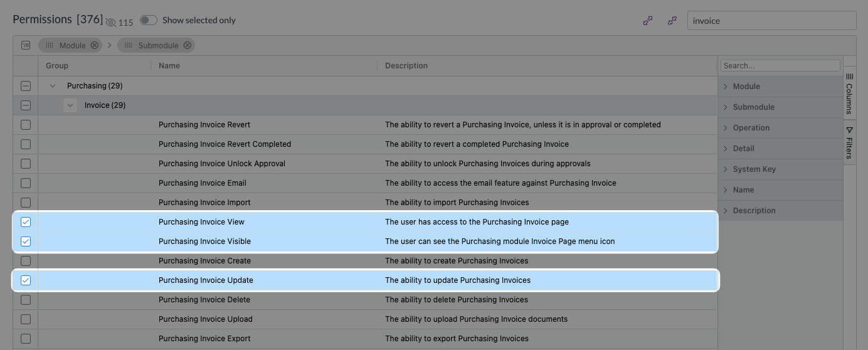
Task: Tick the Purchasing Invoice Delete checkbox
Action: [26, 300]
